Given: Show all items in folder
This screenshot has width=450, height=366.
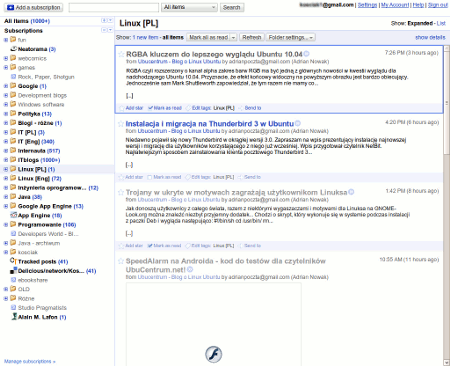Looking at the screenshot, I should 173,37.
